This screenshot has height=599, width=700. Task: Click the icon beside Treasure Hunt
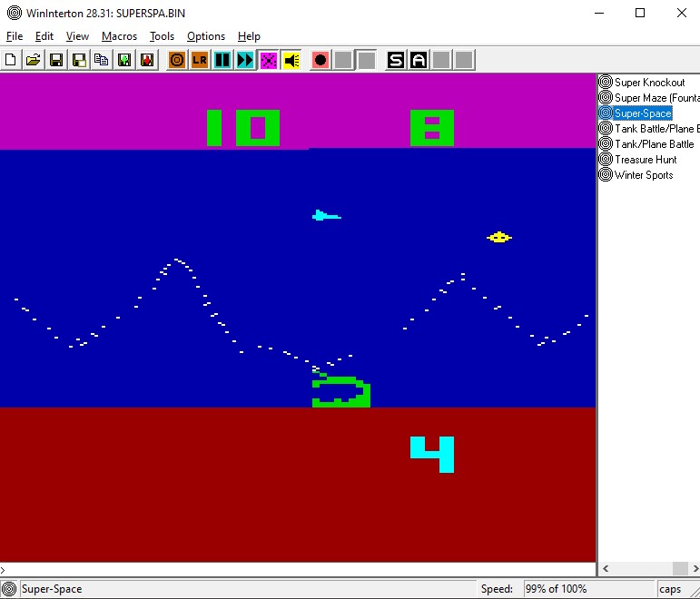[606, 159]
